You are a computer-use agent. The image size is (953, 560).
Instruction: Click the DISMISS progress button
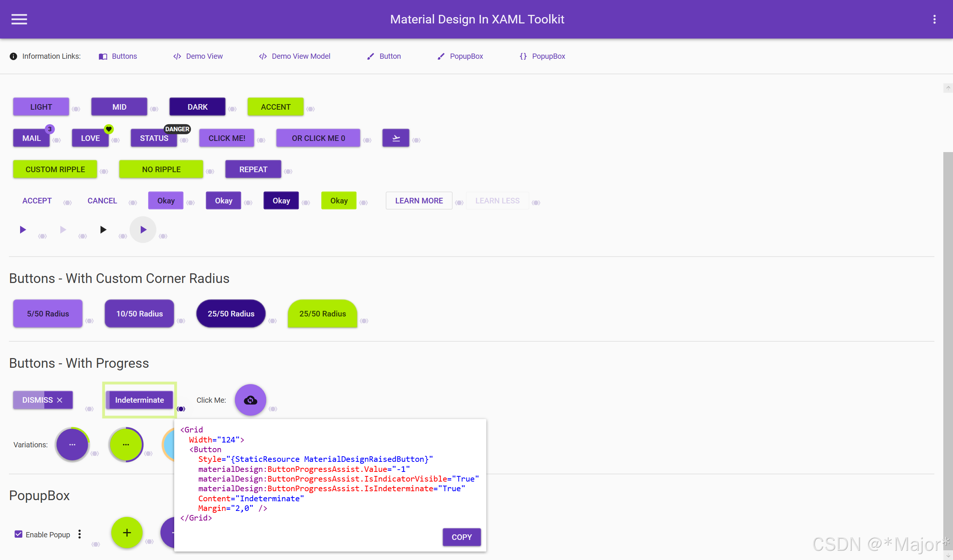pos(43,400)
